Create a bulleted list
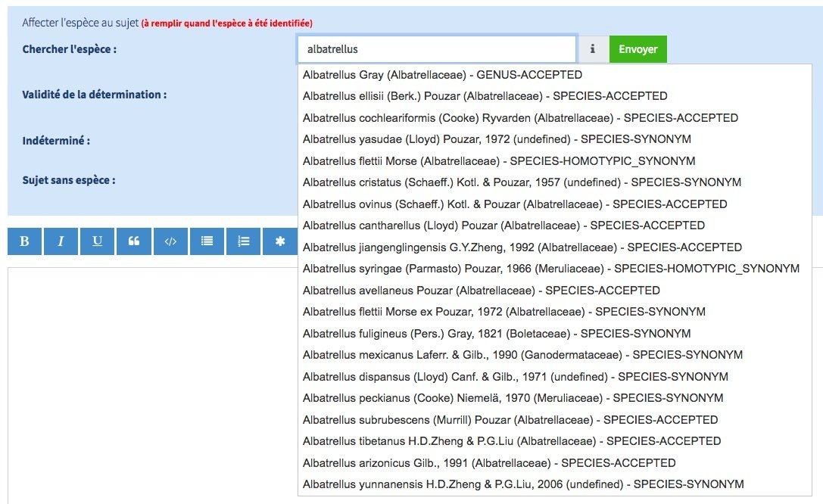The height and width of the screenshot is (504, 823). 207,241
